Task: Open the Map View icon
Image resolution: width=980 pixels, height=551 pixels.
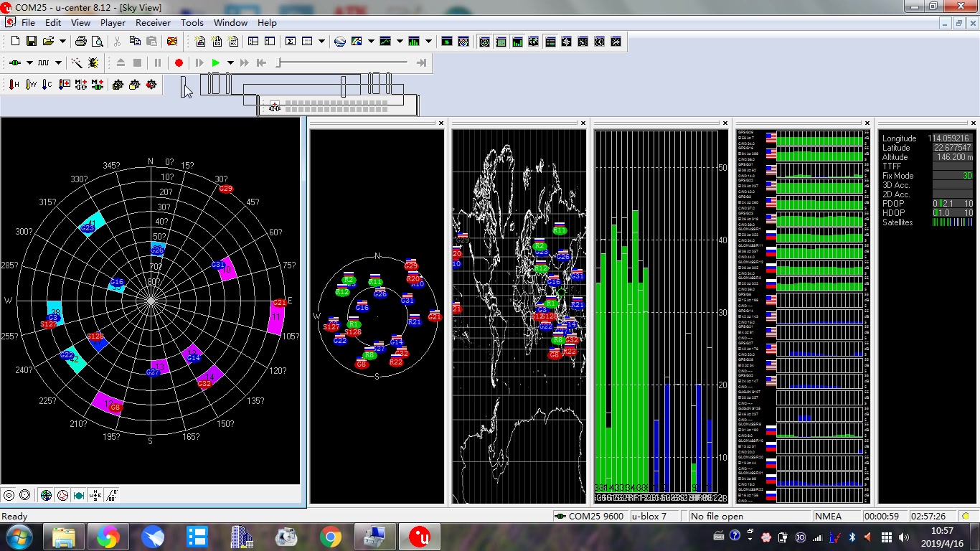Action: point(357,42)
